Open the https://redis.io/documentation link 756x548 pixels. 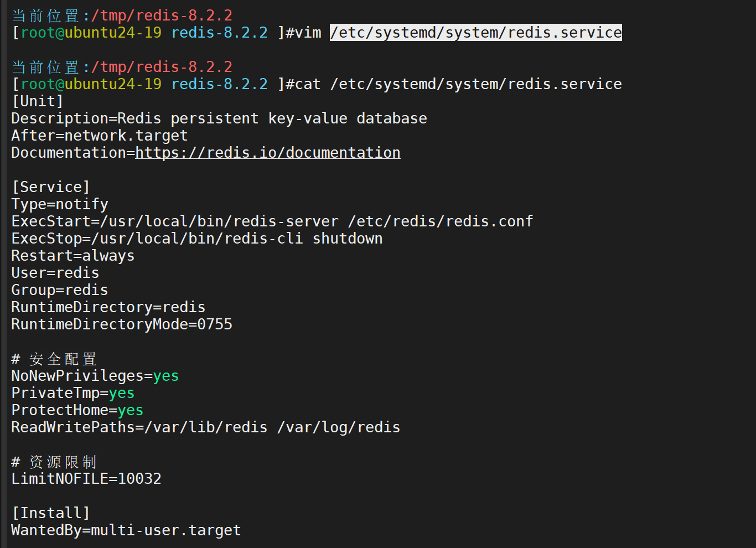point(268,153)
